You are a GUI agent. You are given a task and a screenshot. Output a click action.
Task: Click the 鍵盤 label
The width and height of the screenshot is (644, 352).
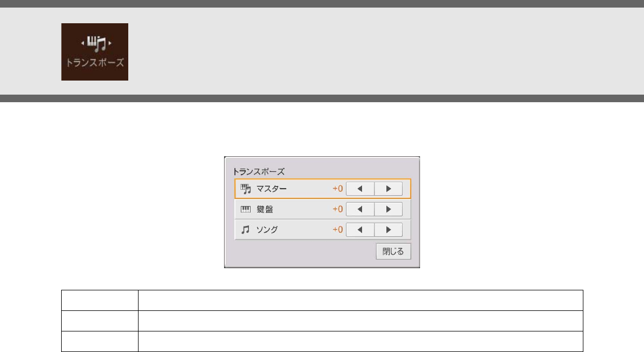click(x=265, y=209)
